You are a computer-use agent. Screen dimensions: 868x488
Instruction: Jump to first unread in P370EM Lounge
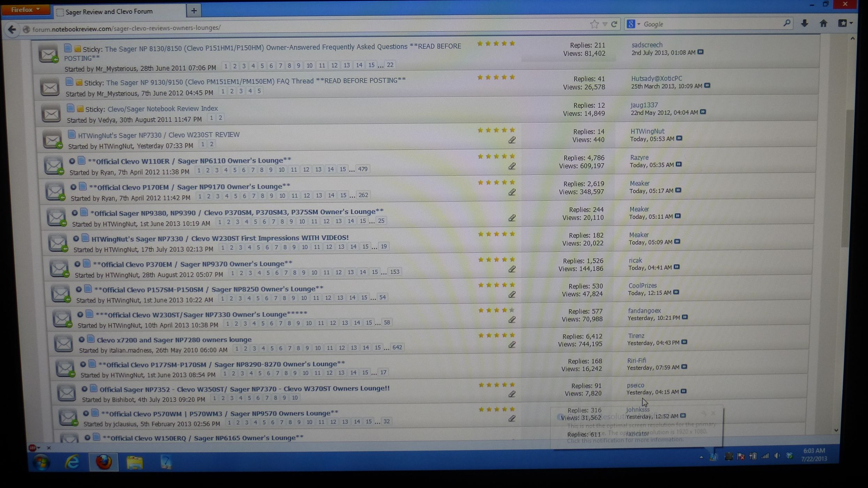point(78,264)
